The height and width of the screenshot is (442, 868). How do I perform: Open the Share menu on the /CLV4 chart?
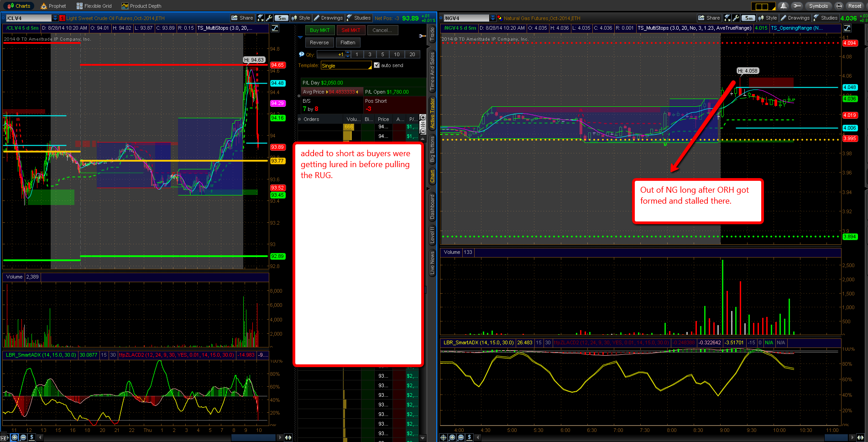click(242, 18)
